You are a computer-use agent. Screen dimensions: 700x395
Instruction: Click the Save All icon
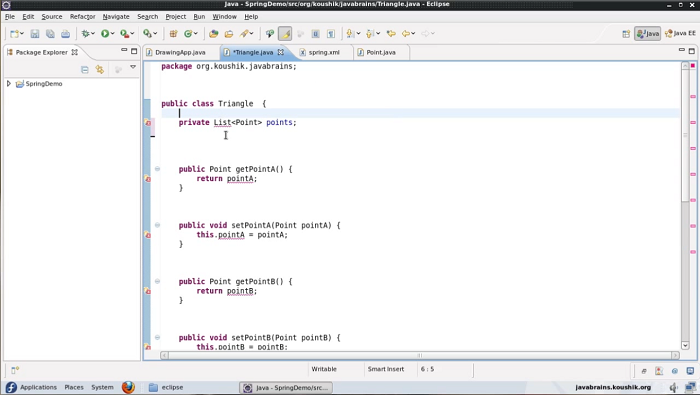(50, 33)
